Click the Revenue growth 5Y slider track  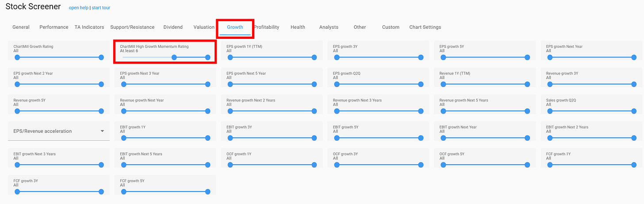[59, 111]
